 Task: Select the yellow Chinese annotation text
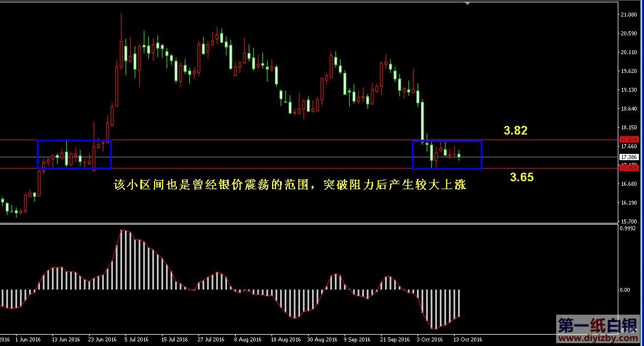pyautogui.click(x=290, y=185)
